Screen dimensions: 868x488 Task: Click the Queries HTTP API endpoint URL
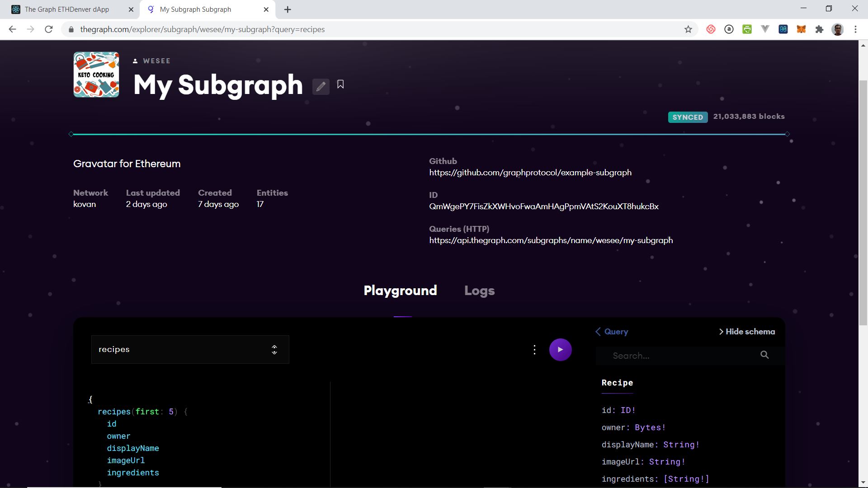point(551,240)
